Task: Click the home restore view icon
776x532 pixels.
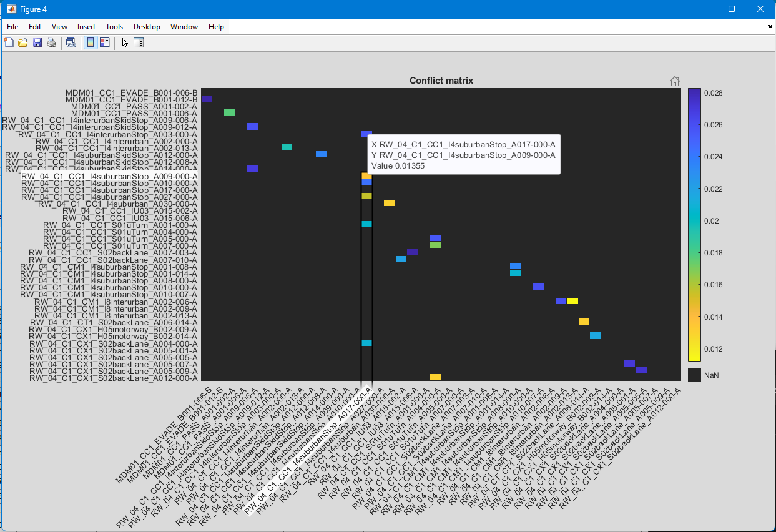Action: [674, 81]
